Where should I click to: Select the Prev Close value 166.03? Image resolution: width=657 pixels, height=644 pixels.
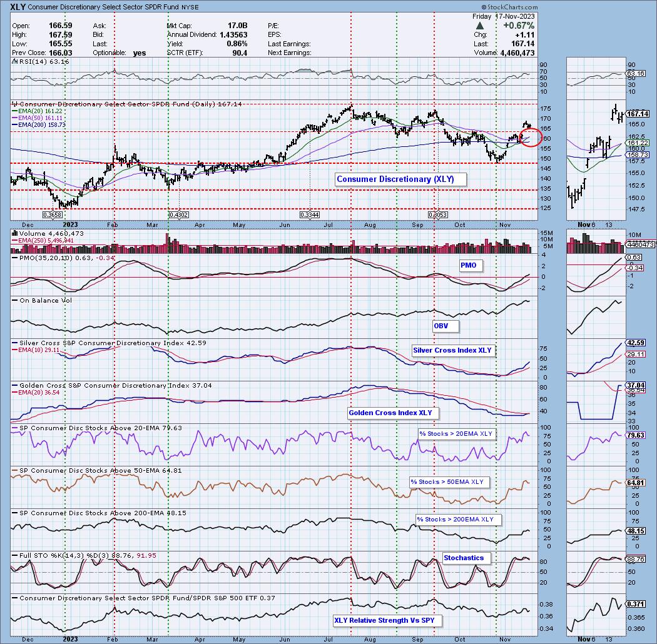pyautogui.click(x=60, y=53)
